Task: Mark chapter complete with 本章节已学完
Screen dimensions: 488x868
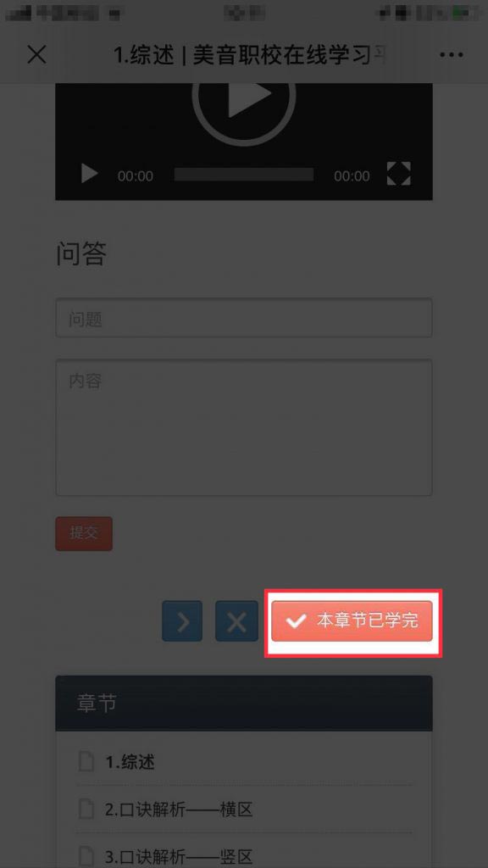Action: click(352, 621)
